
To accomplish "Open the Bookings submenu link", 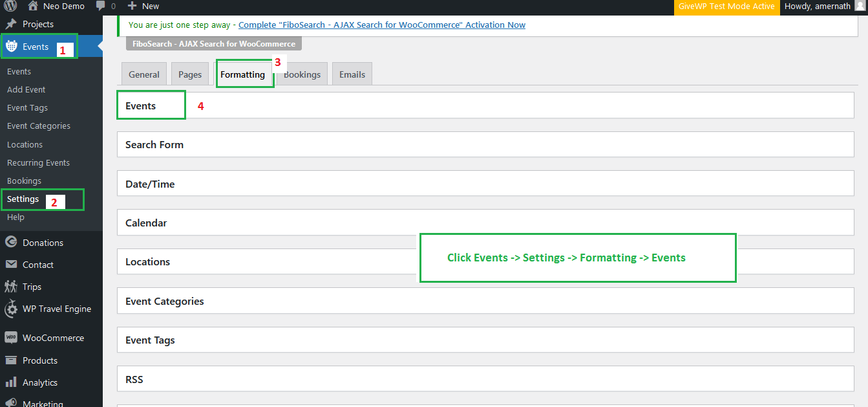I will [x=24, y=181].
